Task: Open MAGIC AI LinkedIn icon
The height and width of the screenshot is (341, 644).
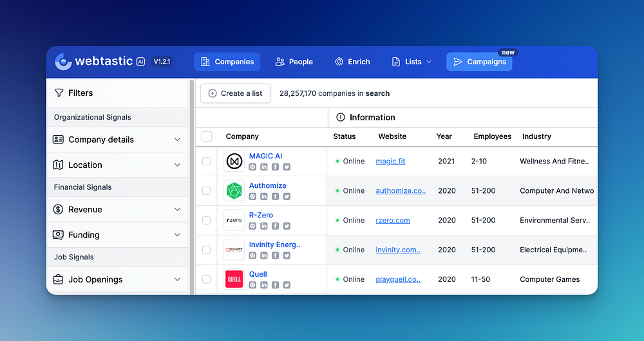Action: (x=263, y=167)
